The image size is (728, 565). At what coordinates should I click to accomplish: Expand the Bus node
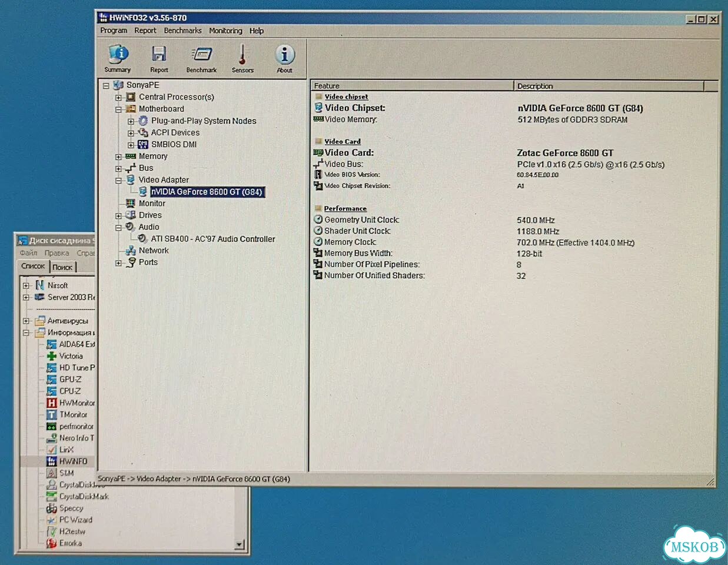pos(118,169)
